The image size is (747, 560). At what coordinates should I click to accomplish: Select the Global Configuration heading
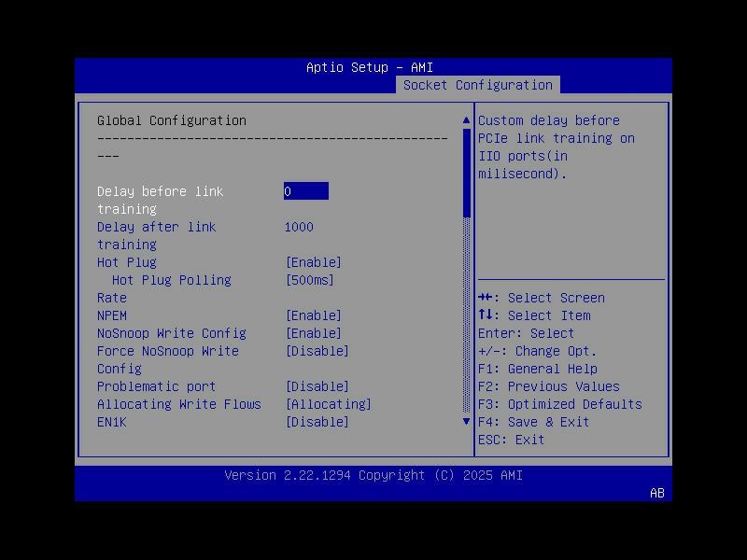173,120
